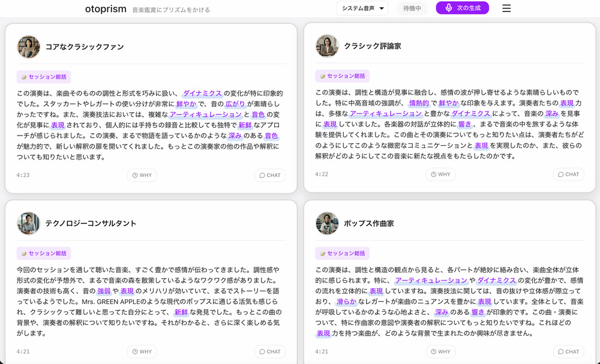The width and height of the screenshot is (600, 364).
Task: Click highlighted ダイナミクス in コアなクラシックファン text
Action: (x=202, y=94)
